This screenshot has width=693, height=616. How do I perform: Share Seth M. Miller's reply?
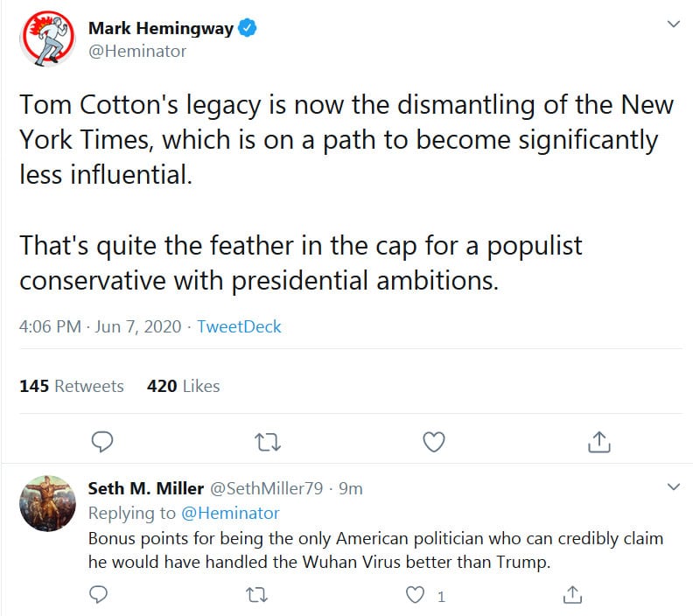(574, 595)
